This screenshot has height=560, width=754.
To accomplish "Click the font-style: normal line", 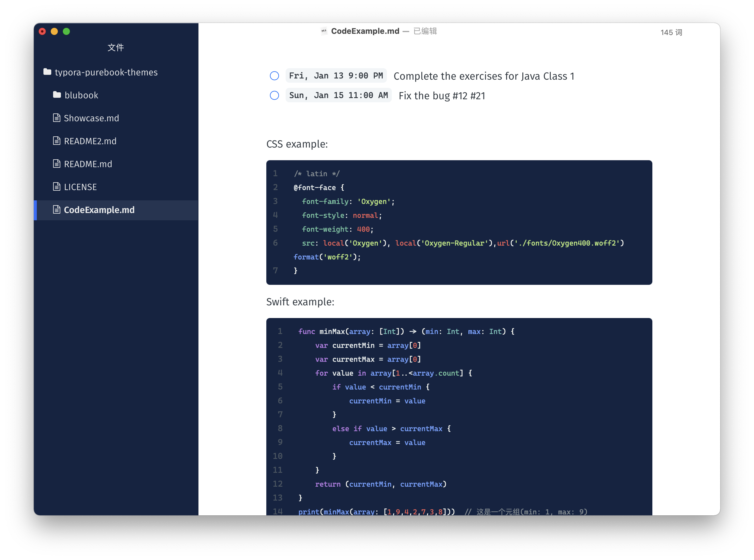I will pos(342,216).
